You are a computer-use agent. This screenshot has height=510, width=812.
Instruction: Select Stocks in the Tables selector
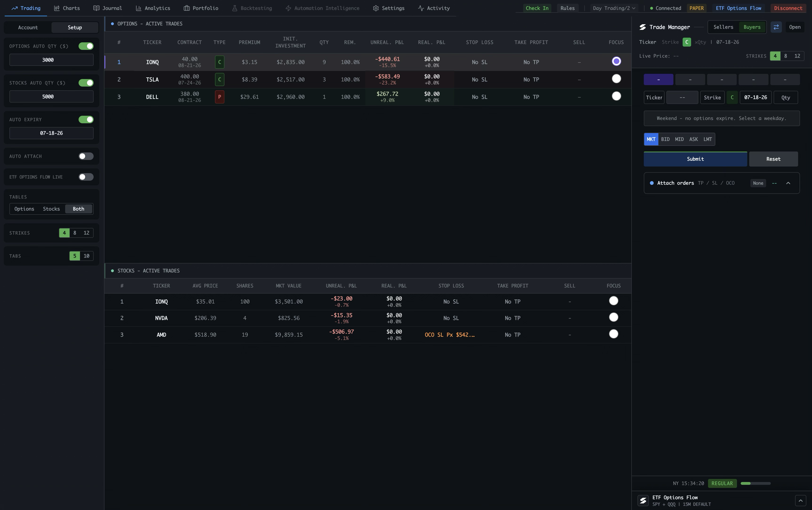pos(51,209)
